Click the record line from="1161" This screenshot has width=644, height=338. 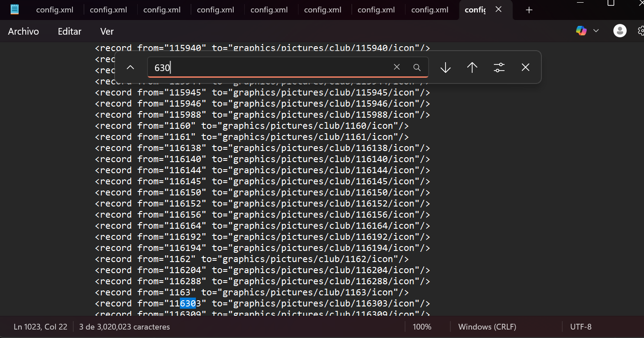[252, 137]
